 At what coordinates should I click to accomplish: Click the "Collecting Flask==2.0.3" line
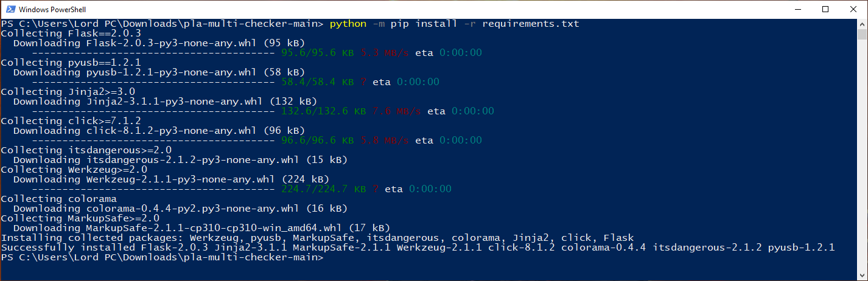click(71, 33)
